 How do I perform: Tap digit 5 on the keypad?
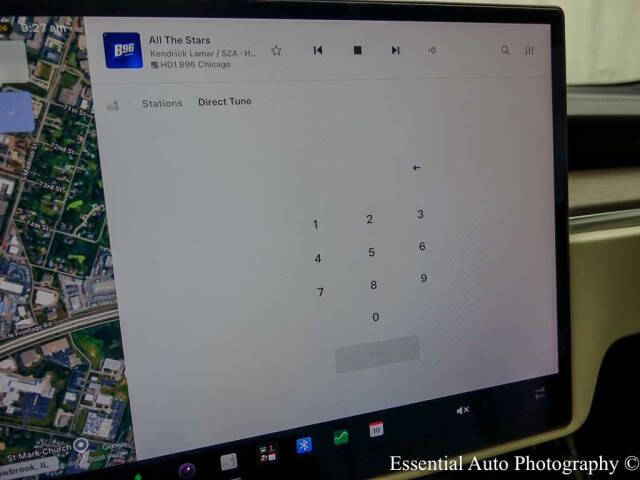point(371,252)
